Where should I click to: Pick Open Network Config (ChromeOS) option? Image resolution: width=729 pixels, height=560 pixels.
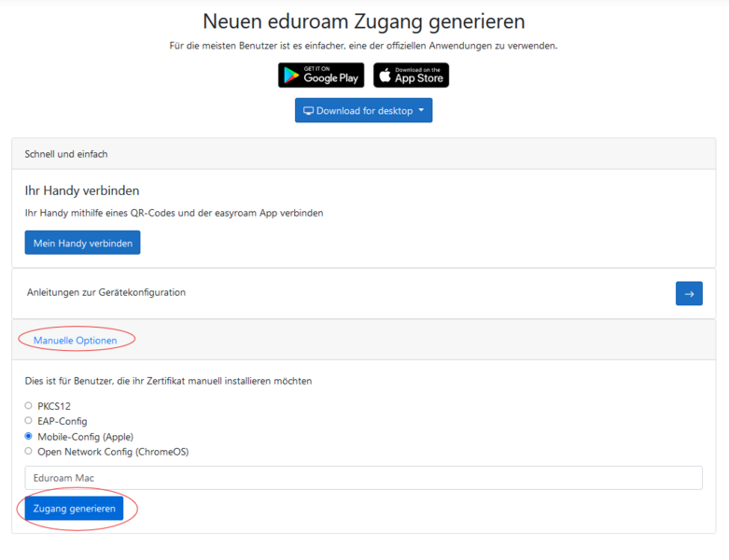tap(28, 452)
